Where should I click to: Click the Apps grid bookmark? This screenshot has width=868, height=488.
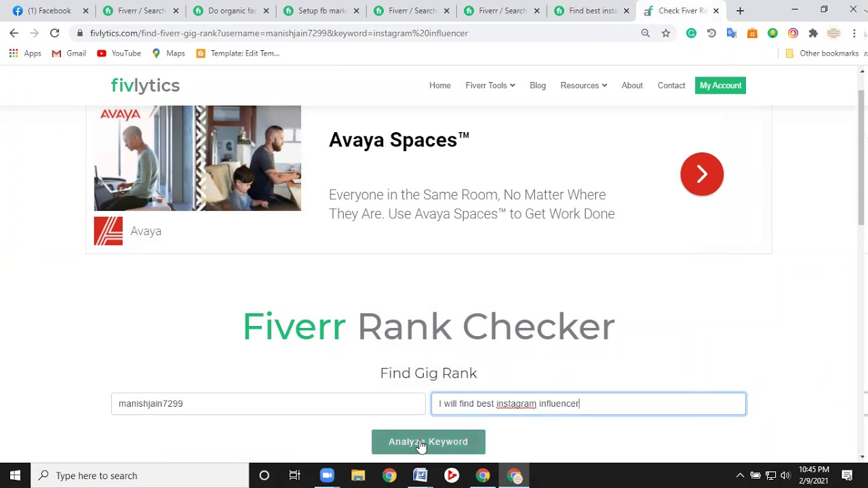pos(26,54)
